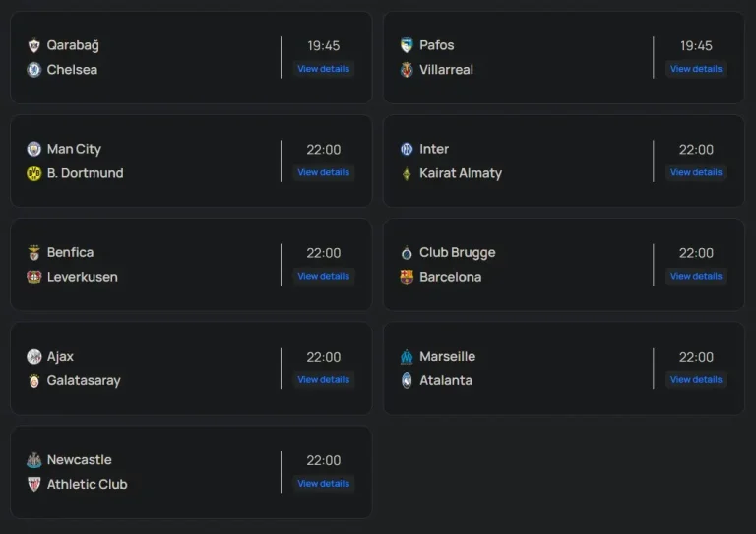Click the Chelsea club crest icon
The width and height of the screenshot is (756, 534).
(33, 70)
